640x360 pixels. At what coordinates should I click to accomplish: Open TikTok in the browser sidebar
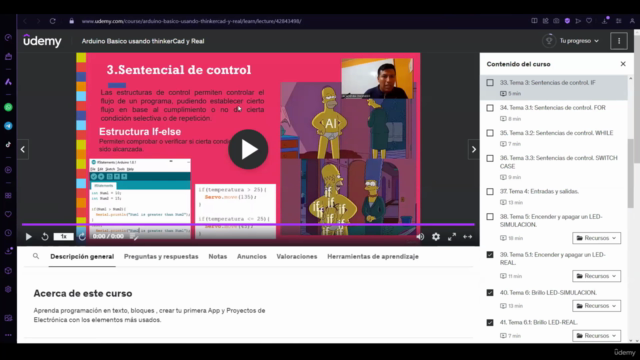tap(8, 144)
